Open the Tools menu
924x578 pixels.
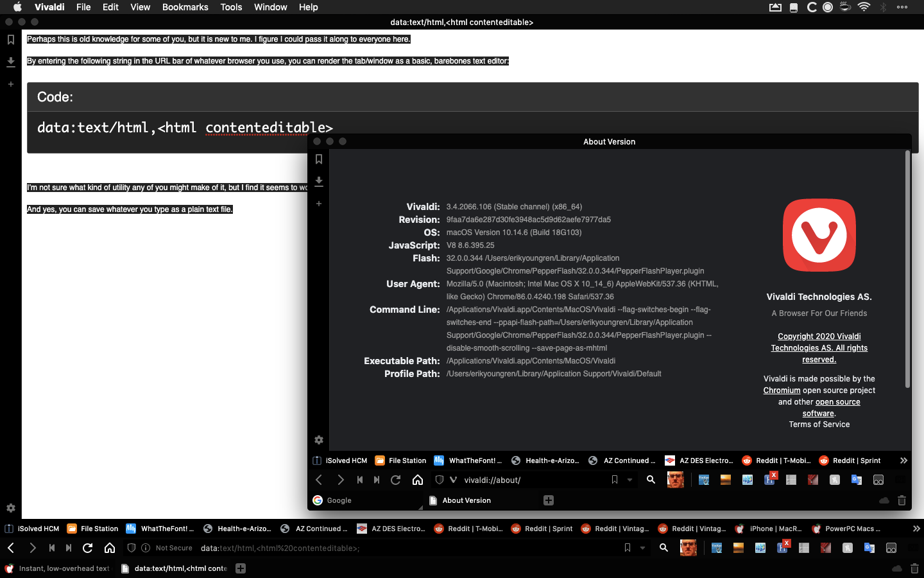(x=231, y=7)
